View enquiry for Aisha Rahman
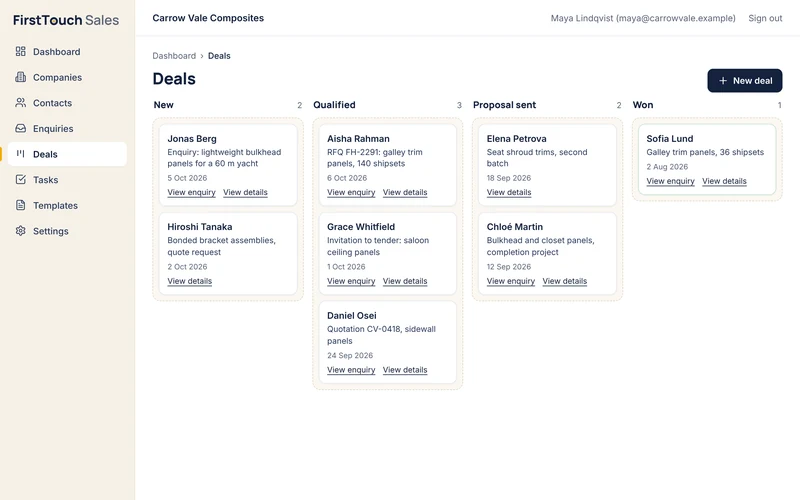800x500 pixels. click(x=351, y=192)
